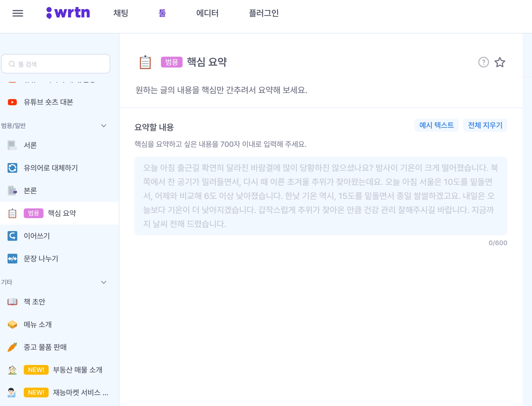Open the 플러그인 tab
This screenshot has height=406, width=532.
pyautogui.click(x=264, y=13)
